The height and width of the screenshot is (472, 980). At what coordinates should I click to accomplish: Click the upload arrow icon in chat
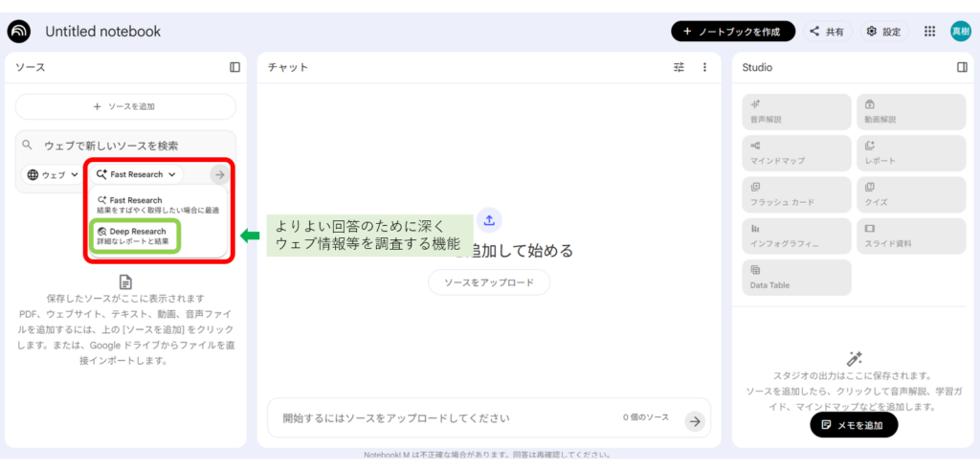click(x=489, y=220)
